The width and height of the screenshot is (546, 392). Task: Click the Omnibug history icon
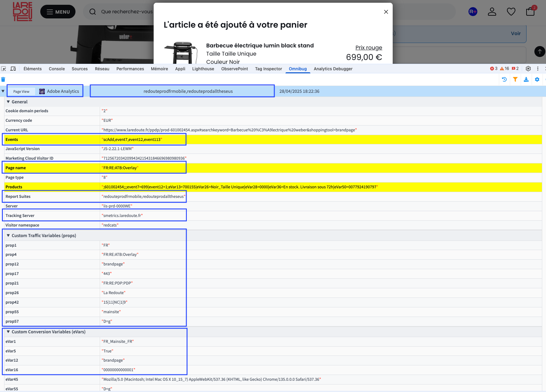[504, 79]
